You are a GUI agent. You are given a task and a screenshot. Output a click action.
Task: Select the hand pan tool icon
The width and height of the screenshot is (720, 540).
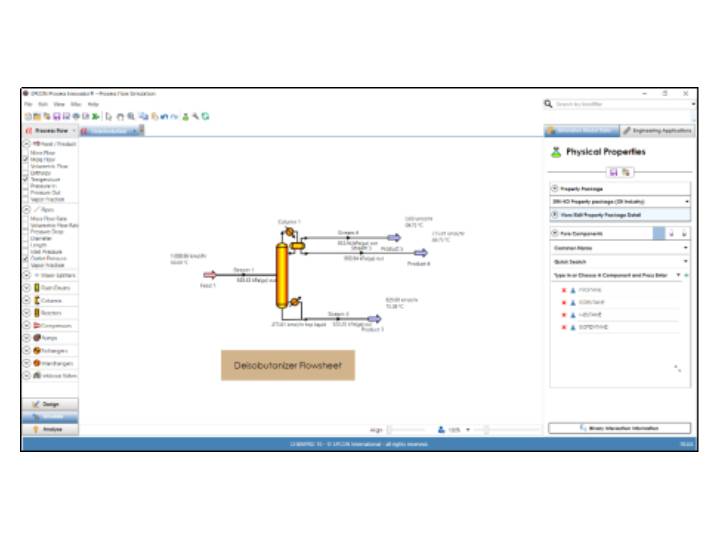point(120,117)
